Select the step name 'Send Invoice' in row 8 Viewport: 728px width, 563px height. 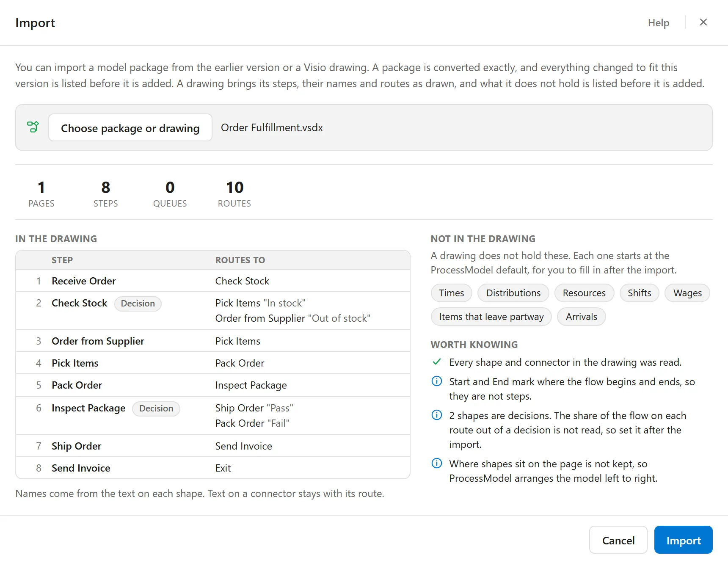pyautogui.click(x=81, y=468)
